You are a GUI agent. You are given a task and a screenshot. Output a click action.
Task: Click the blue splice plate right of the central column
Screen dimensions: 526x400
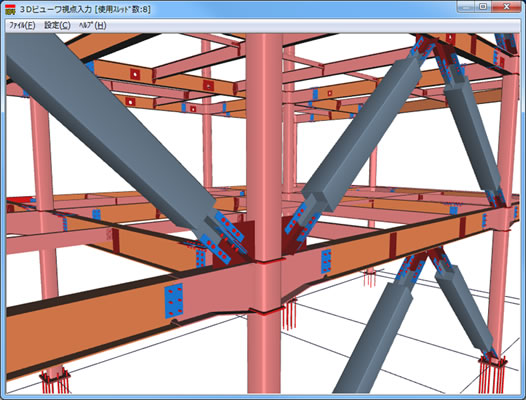[x=326, y=261]
